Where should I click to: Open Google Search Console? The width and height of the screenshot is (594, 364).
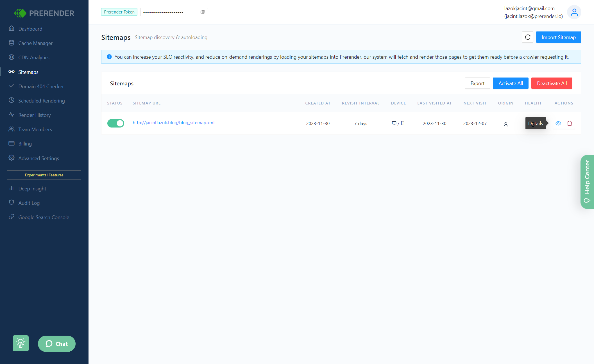44,217
